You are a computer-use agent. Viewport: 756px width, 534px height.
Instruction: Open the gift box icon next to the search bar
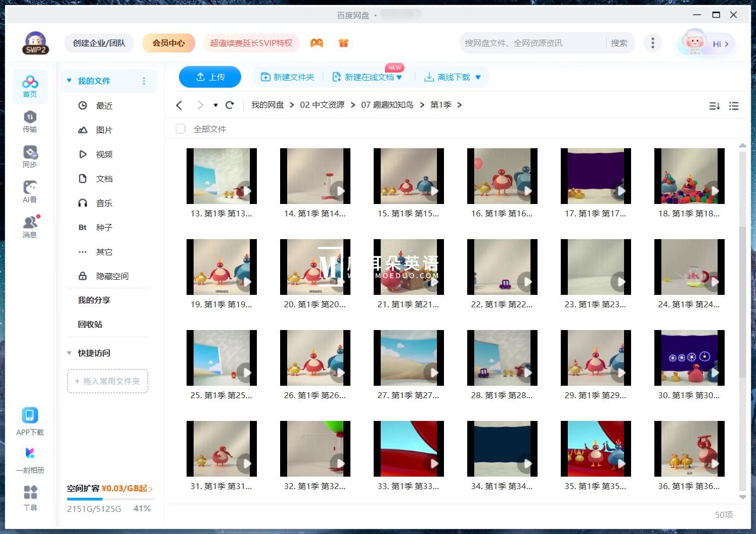(344, 43)
